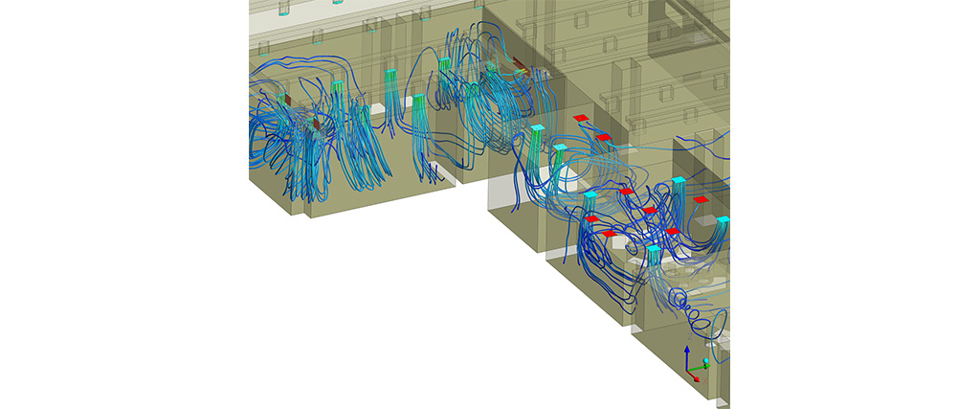
Task: Pick the red patch right of the topmost one
Action: (604, 138)
